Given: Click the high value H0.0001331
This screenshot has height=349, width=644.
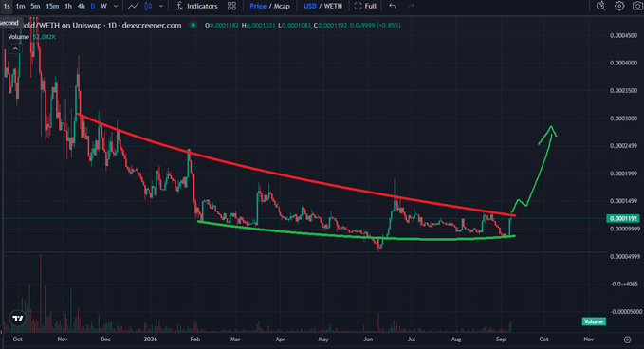Looking at the screenshot, I should (258, 25).
